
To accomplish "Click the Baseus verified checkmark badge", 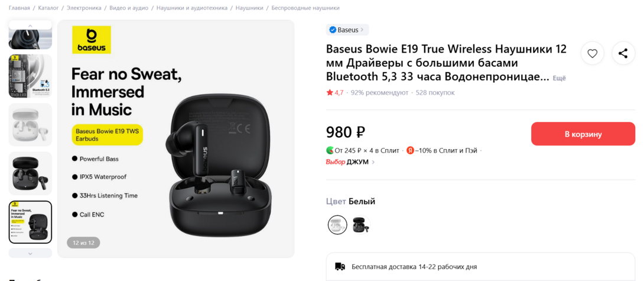I will 333,30.
